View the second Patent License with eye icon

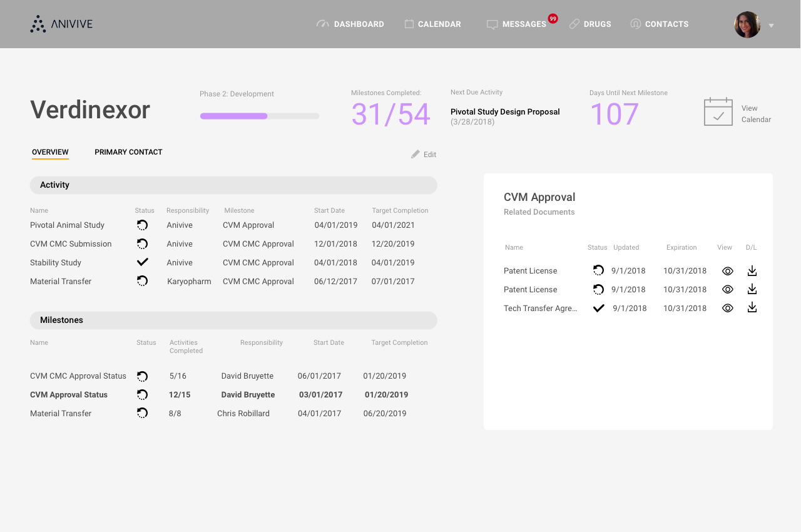coord(727,290)
